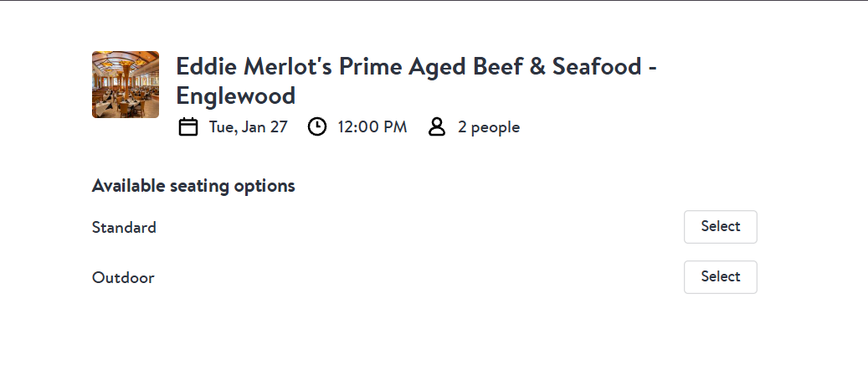Click the clock icon beside the time

(317, 127)
